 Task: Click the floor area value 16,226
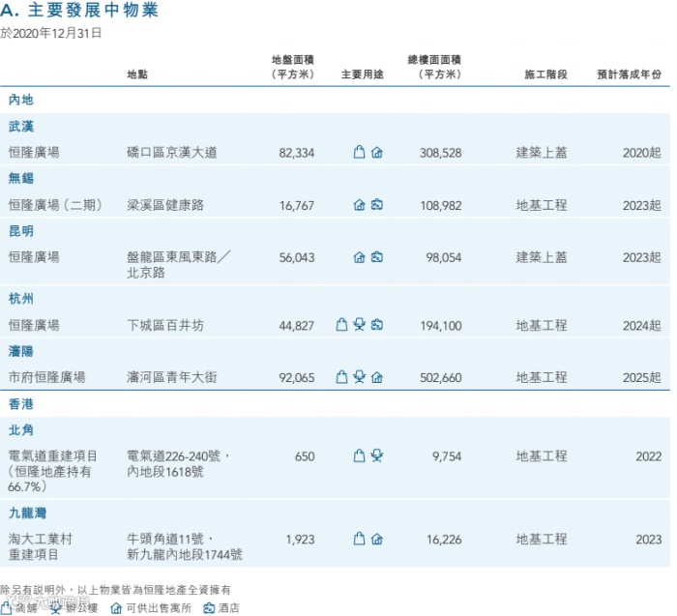click(444, 540)
